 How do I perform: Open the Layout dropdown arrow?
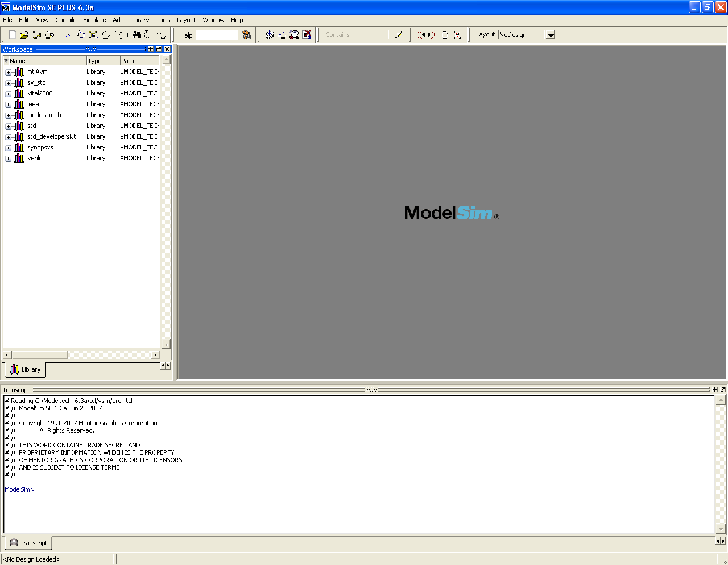(550, 35)
